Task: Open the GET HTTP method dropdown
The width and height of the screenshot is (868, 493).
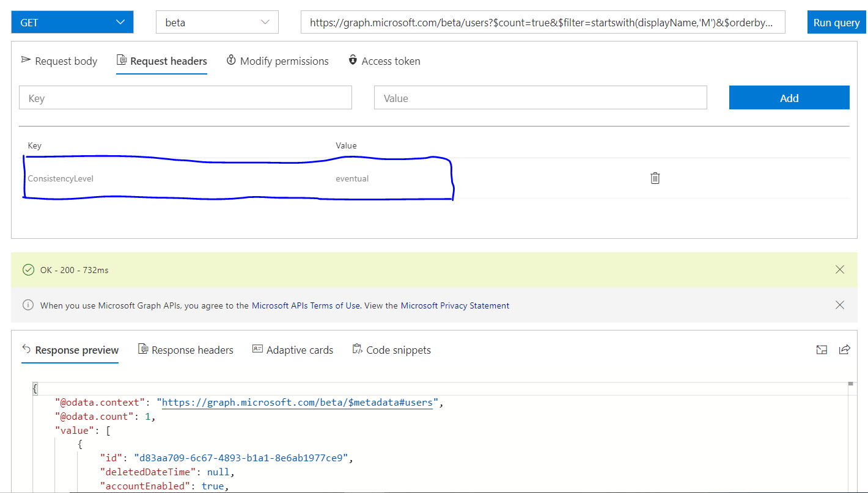Action: [x=72, y=23]
